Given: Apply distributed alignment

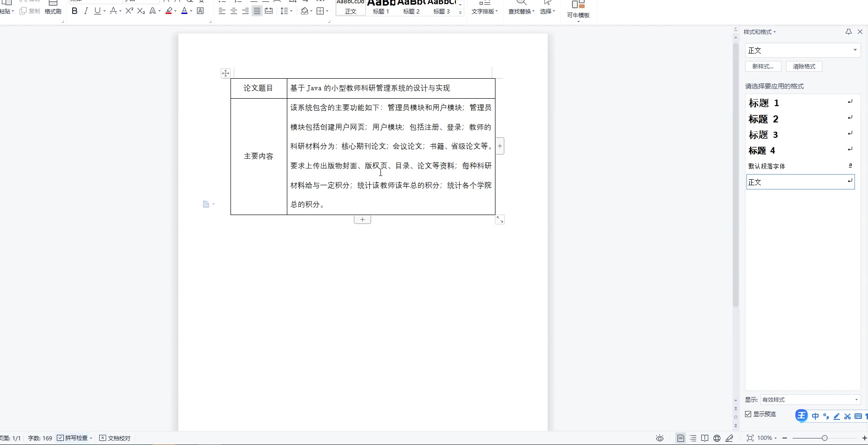Looking at the screenshot, I should pos(269,11).
